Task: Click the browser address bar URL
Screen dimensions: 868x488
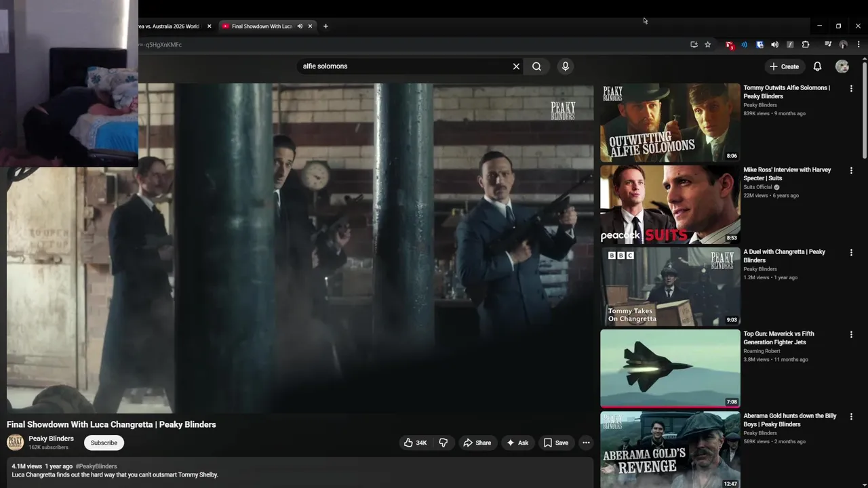Action: 160,45
